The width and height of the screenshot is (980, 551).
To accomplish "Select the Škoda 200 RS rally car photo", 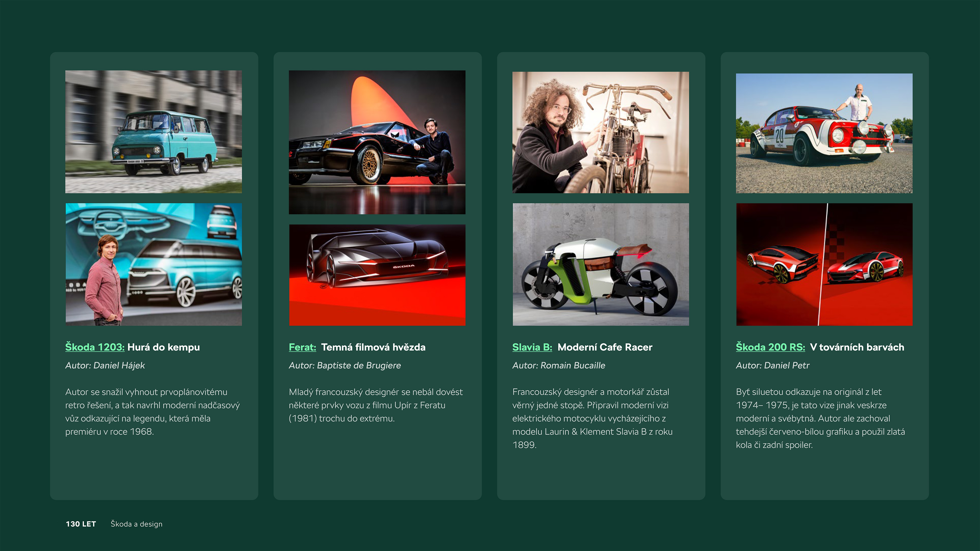I will [824, 133].
